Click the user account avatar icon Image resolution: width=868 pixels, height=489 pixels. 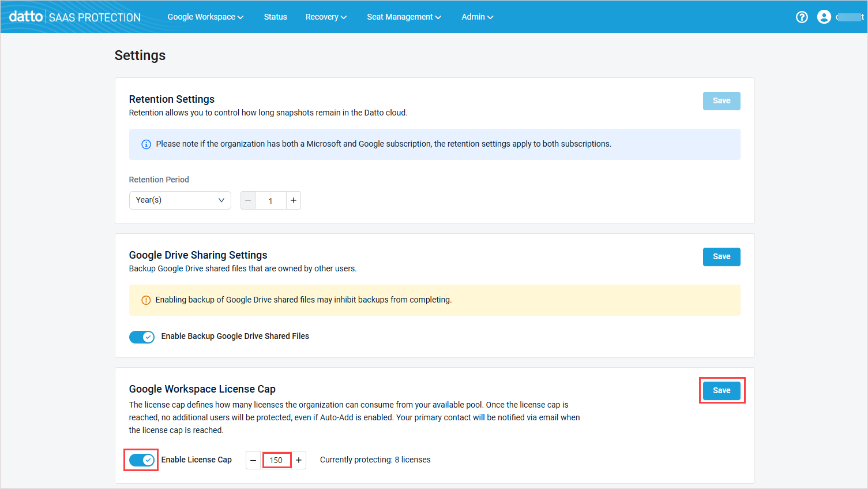(x=824, y=17)
